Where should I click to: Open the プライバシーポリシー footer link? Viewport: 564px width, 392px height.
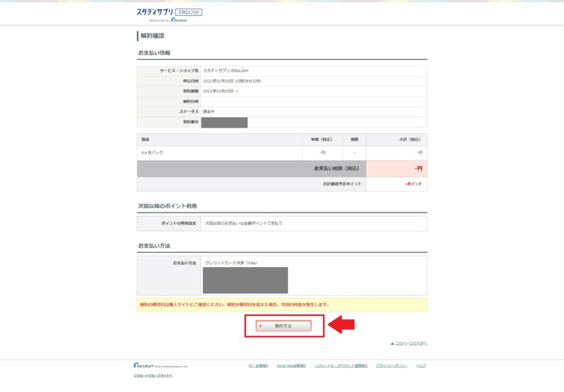[392, 366]
